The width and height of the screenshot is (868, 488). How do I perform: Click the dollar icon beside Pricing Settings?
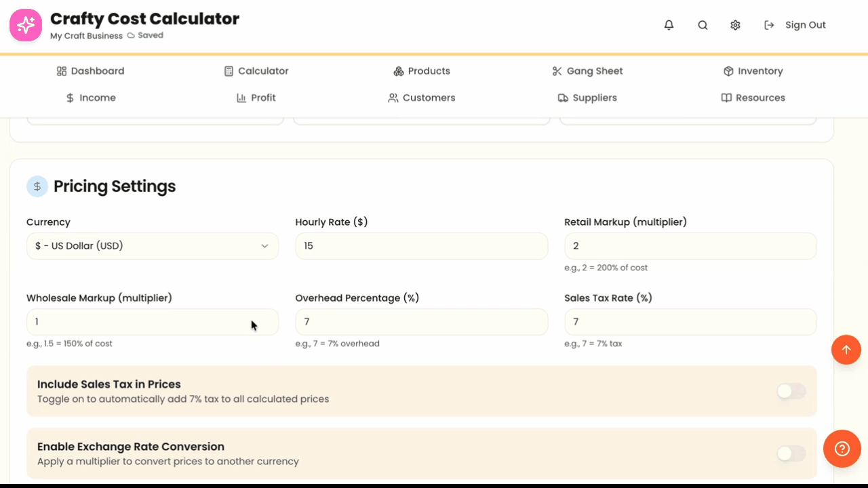tap(37, 186)
